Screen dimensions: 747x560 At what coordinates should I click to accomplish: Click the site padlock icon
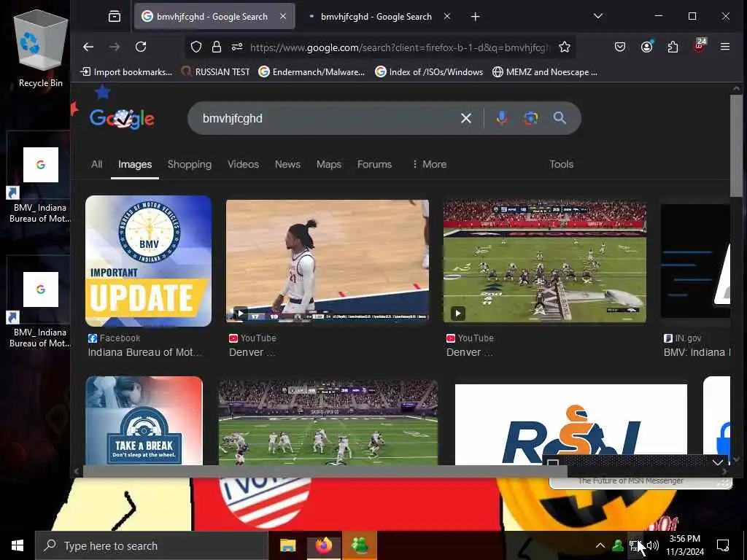[216, 47]
